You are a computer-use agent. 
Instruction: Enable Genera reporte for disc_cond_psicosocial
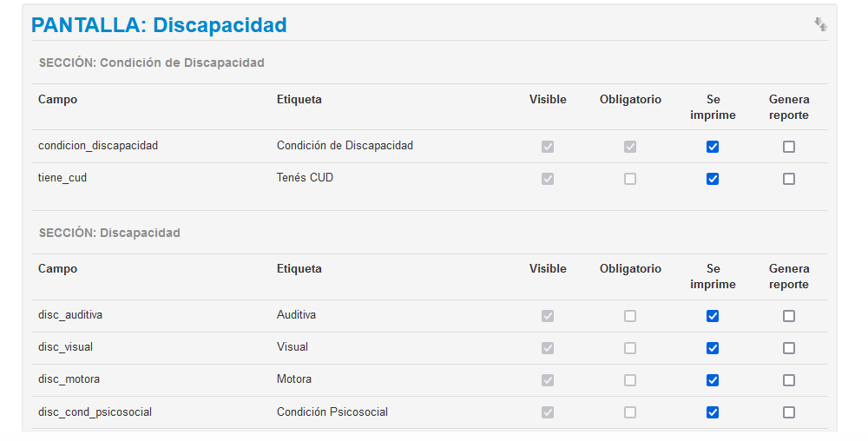[789, 412]
